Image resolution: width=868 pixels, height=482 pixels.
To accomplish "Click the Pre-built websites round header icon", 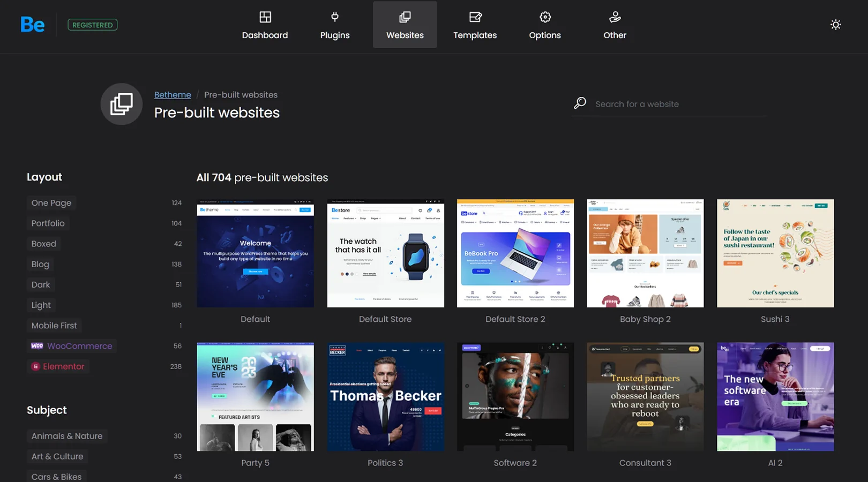I will pos(122,104).
